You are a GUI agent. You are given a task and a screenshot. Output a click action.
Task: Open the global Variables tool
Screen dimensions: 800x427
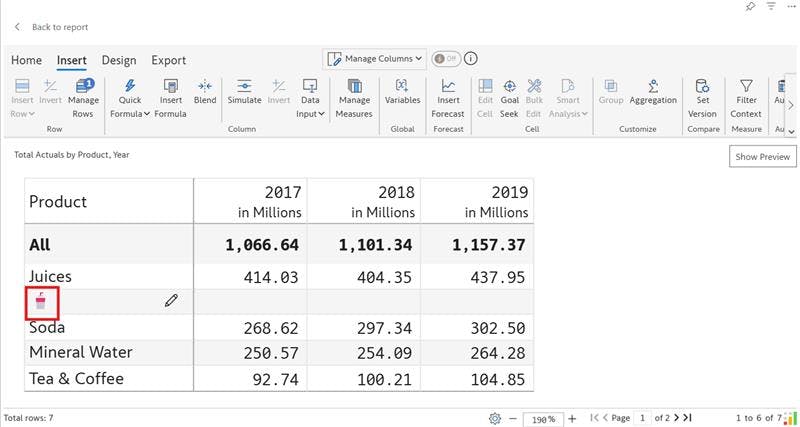[x=402, y=92]
